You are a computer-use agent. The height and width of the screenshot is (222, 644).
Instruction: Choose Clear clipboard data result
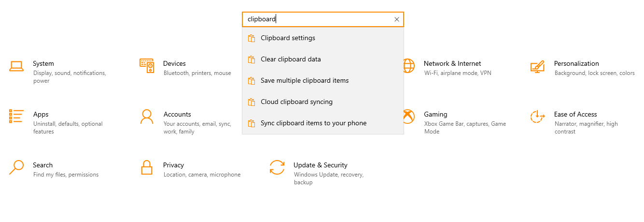click(x=323, y=59)
